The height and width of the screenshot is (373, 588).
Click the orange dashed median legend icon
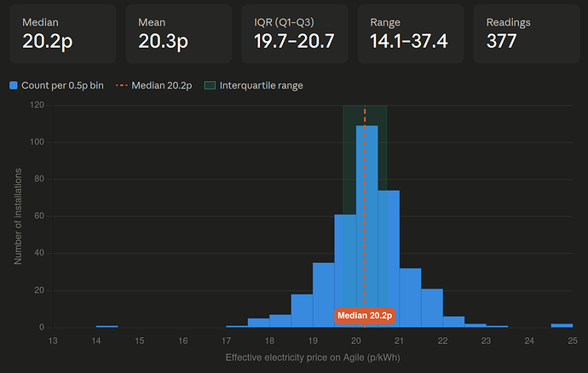(122, 85)
